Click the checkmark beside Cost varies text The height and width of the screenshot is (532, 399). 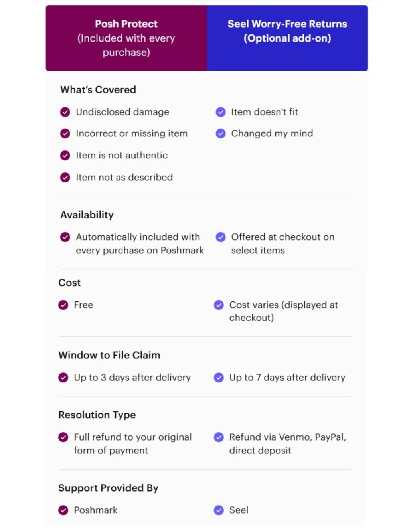(x=219, y=305)
